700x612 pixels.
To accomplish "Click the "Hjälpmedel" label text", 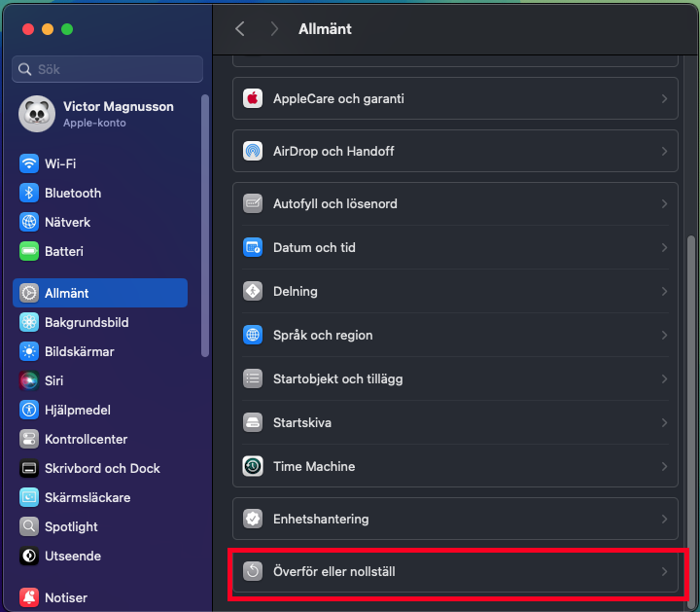I will click(78, 410).
